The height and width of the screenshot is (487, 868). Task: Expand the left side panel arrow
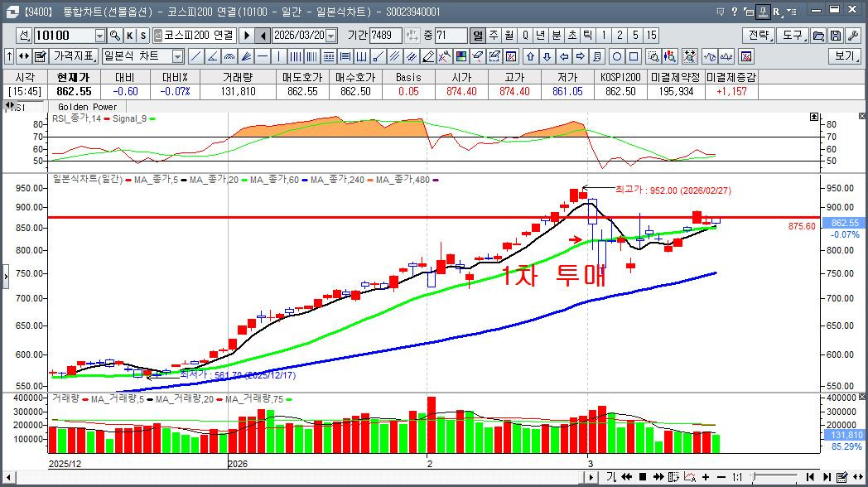6,275
